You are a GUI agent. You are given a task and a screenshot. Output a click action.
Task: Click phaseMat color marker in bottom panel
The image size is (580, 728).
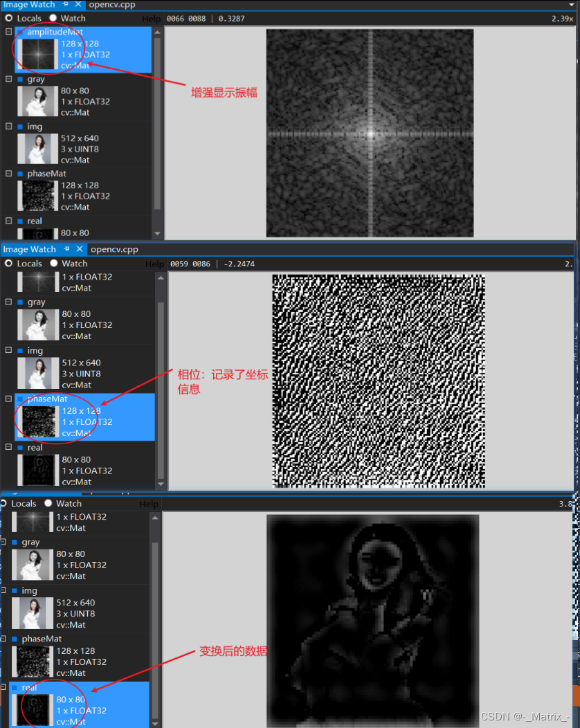[x=15, y=639]
